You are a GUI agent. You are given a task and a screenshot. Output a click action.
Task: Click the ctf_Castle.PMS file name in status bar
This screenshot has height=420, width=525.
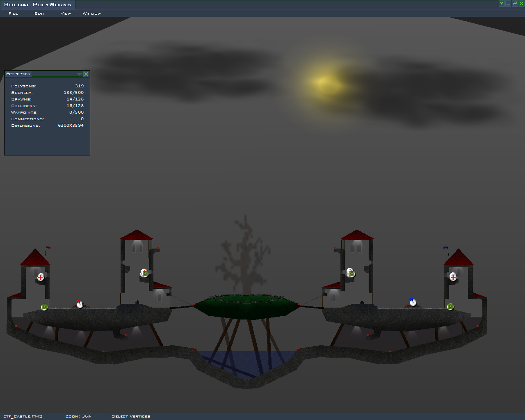23,416
